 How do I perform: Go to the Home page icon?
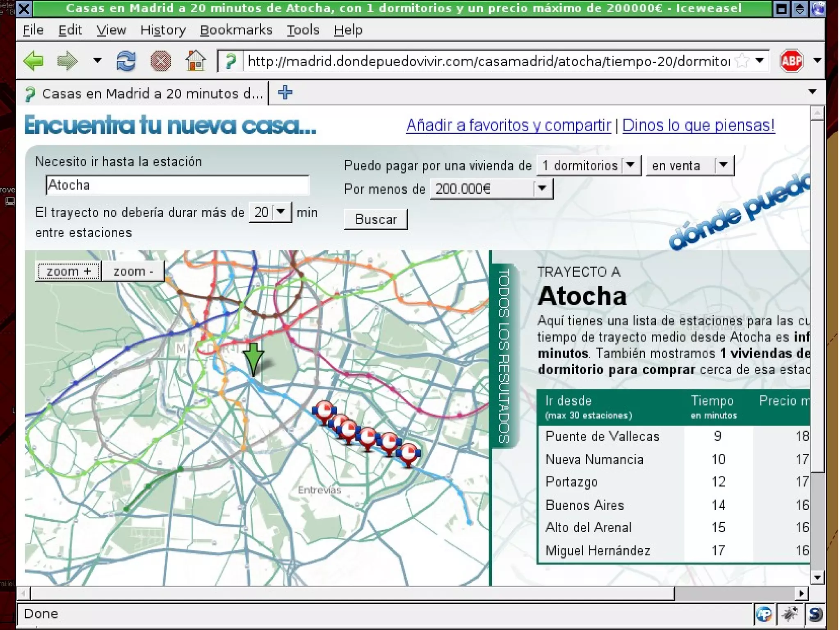coord(195,61)
